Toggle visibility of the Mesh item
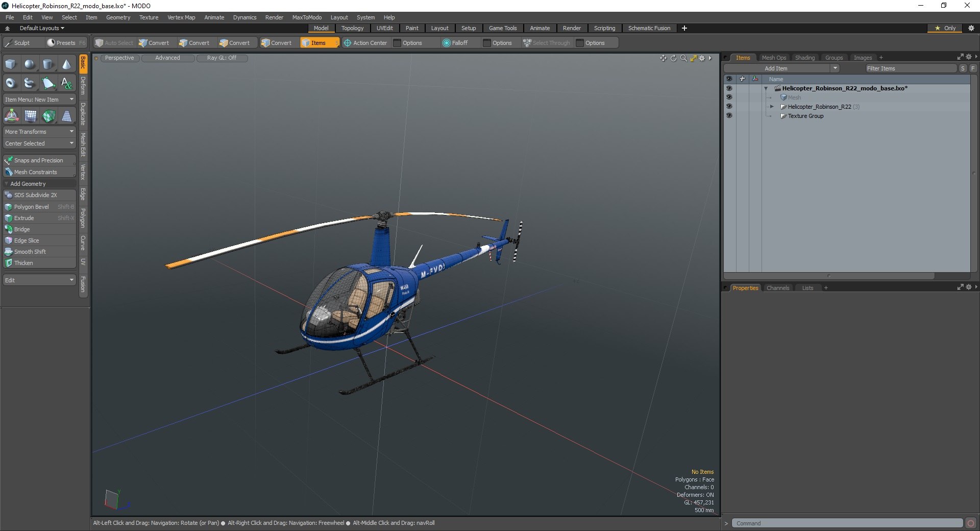Screen dimensions: 980x531 pyautogui.click(x=729, y=98)
